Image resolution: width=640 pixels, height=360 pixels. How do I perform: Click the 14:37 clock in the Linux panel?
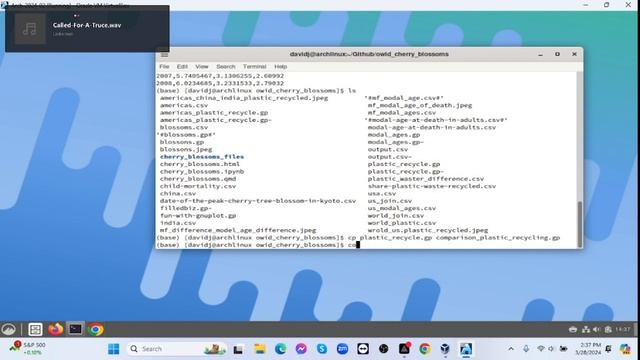[622, 329]
